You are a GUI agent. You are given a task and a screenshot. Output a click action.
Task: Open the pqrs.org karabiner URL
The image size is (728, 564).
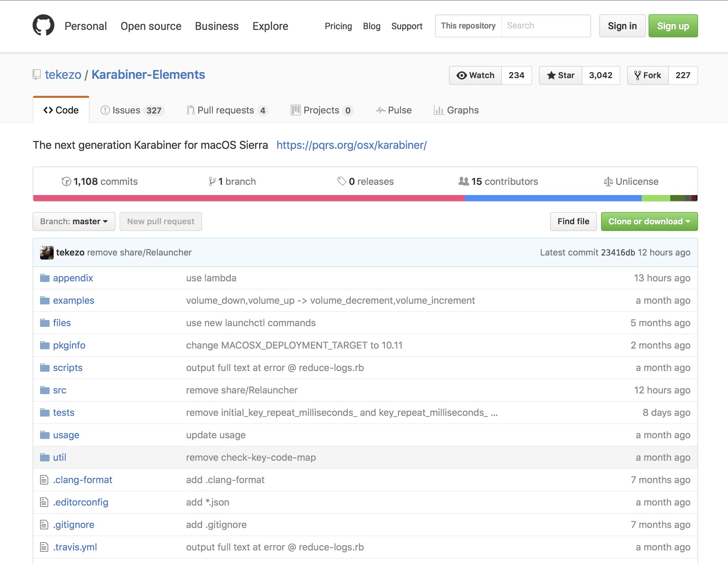[351, 145]
